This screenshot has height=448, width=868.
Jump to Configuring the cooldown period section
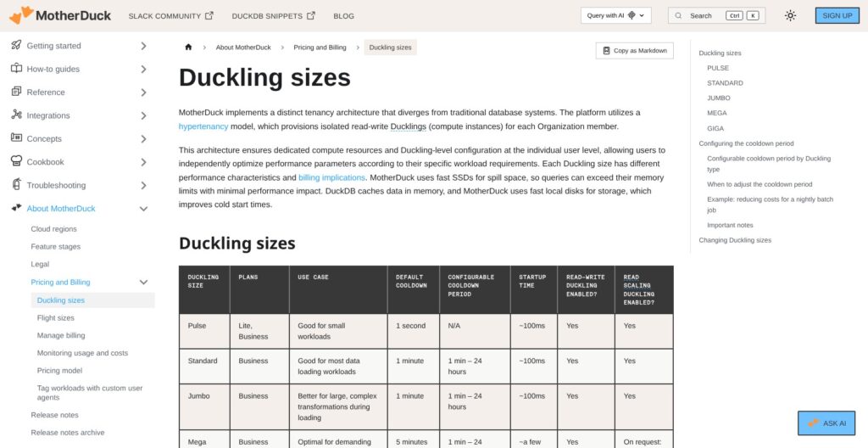(746, 143)
